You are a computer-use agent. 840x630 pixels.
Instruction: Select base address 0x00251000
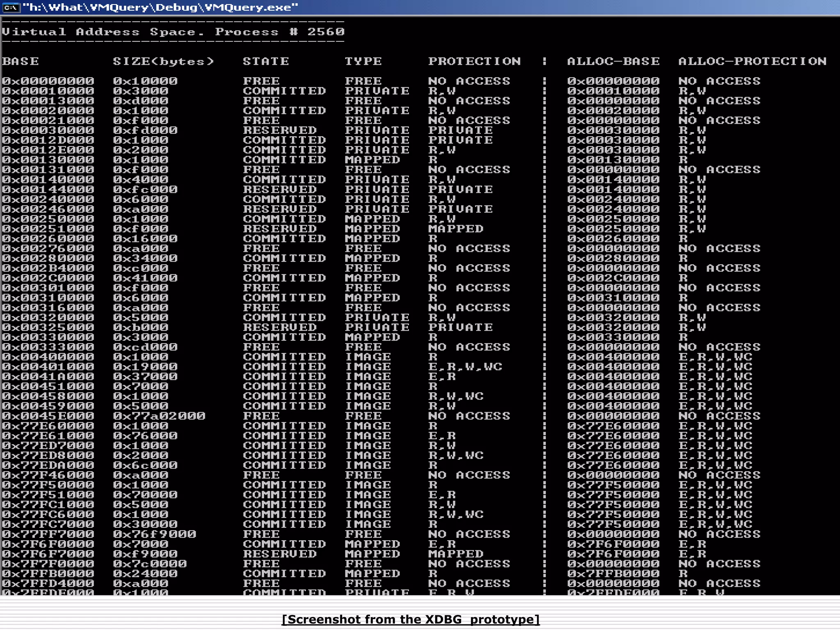(48, 229)
